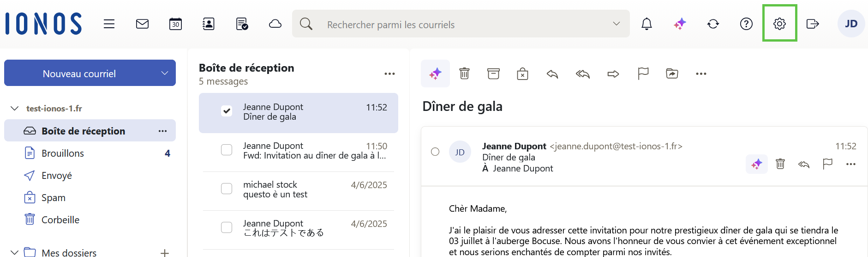This screenshot has width=868, height=257.
Task: Open the settings gear icon
Action: coord(779,24)
